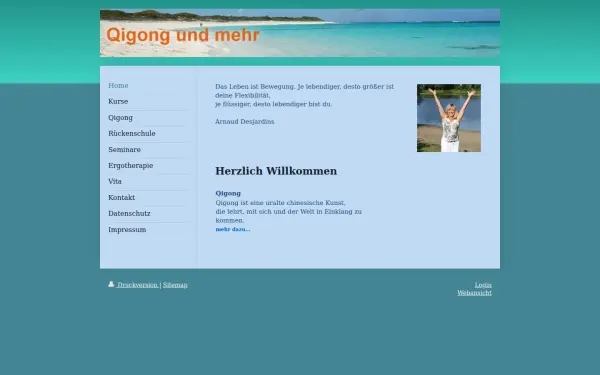Click the printer icon beside Druckversion

[x=111, y=284]
